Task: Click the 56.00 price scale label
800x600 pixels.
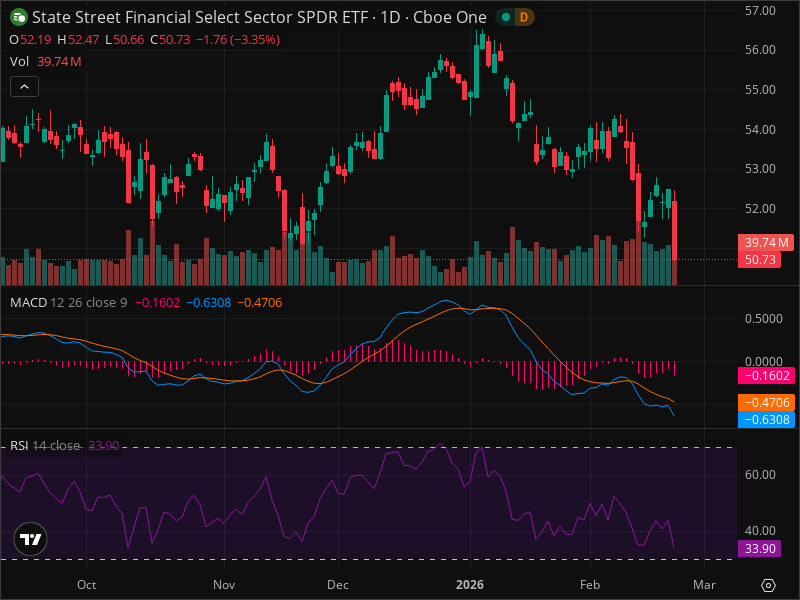Action: pos(760,50)
